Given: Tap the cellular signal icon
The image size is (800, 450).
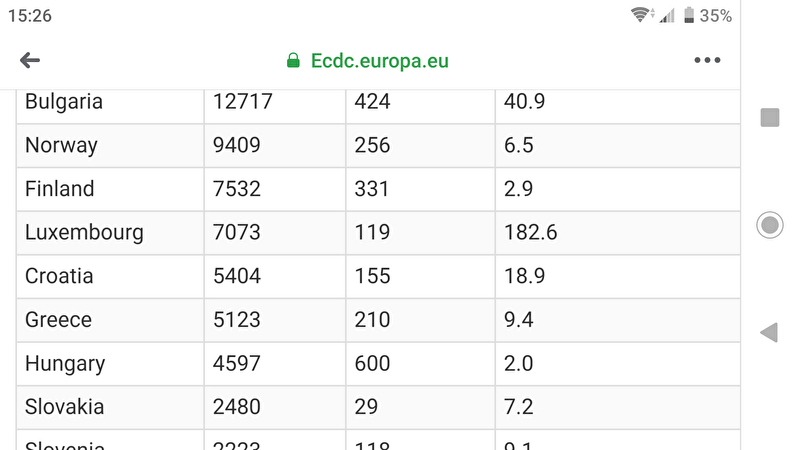Looking at the screenshot, I should (x=667, y=15).
